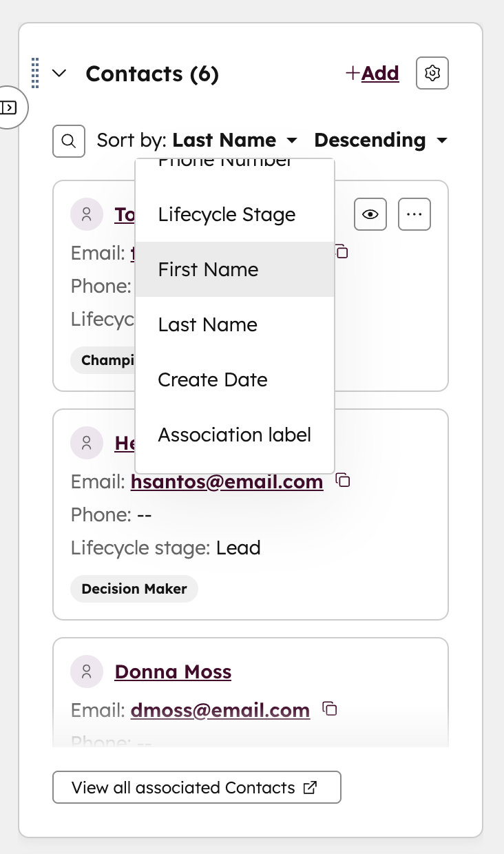
Task: Sort by Create Date option
Action: click(213, 379)
